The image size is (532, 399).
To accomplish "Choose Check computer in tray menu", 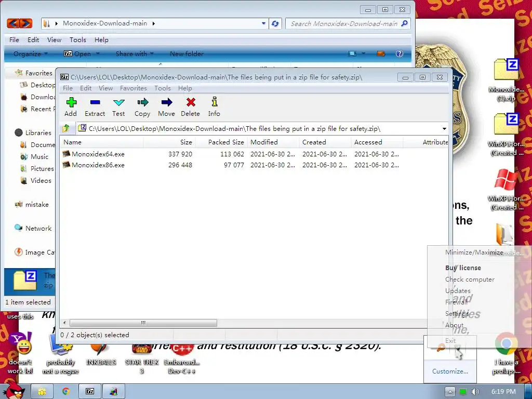I will coord(470,279).
